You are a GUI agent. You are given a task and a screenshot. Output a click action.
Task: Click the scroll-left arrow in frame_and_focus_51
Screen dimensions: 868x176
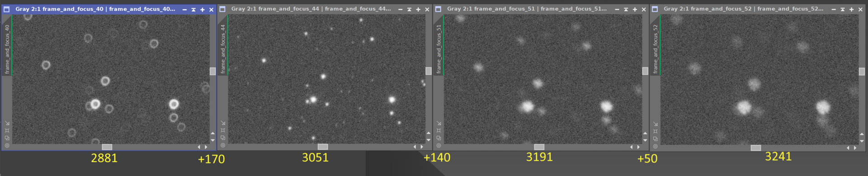(x=631, y=147)
